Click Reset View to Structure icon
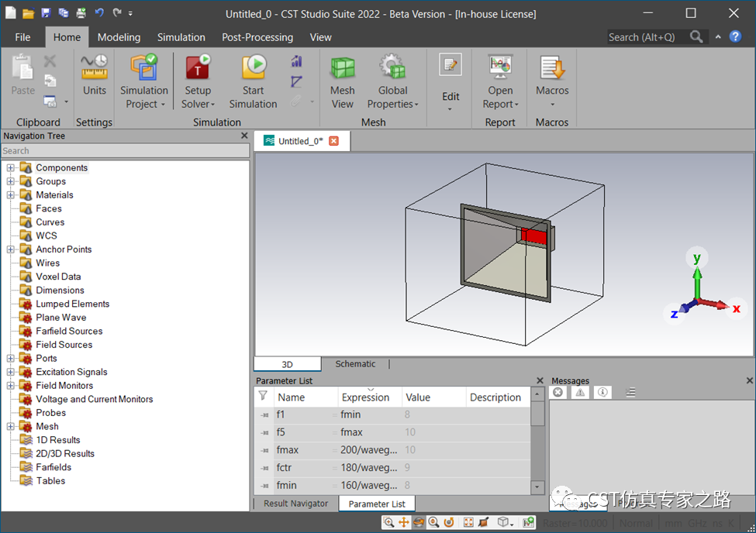This screenshot has height=533, width=756. pyautogui.click(x=468, y=522)
